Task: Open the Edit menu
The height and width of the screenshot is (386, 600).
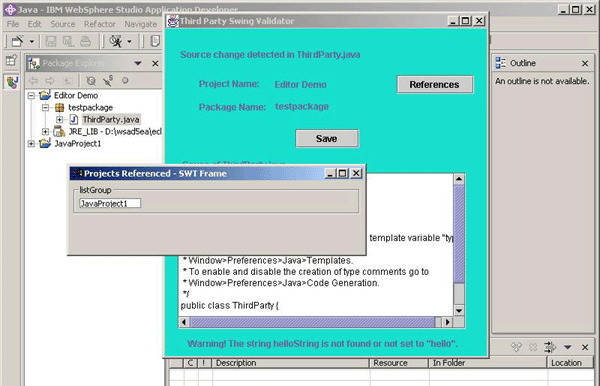Action: tap(34, 24)
